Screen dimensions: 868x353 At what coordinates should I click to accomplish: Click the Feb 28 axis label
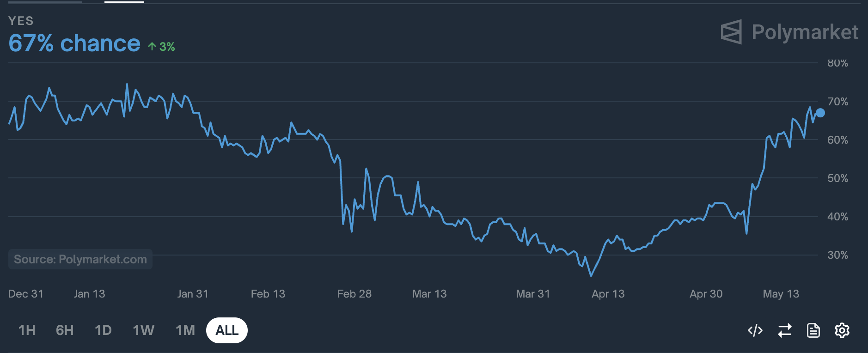pyautogui.click(x=355, y=294)
